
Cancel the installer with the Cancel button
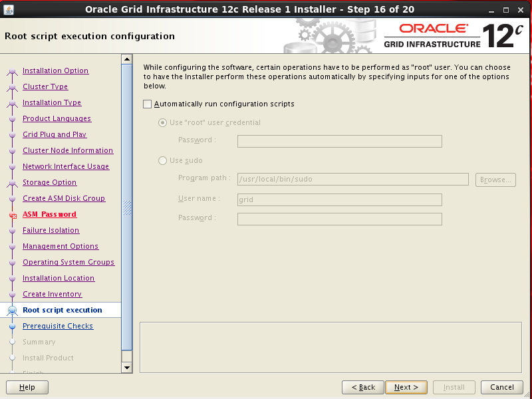coord(502,387)
